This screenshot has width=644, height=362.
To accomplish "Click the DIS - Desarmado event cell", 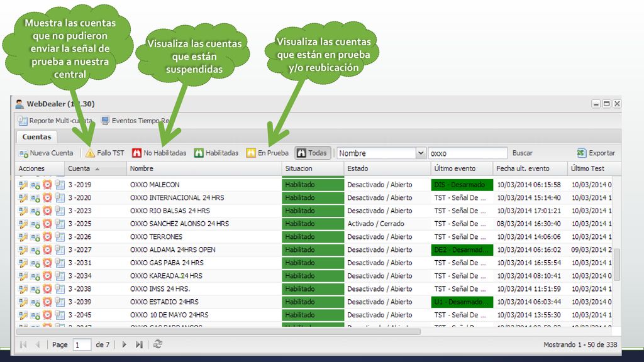I will click(x=462, y=185).
